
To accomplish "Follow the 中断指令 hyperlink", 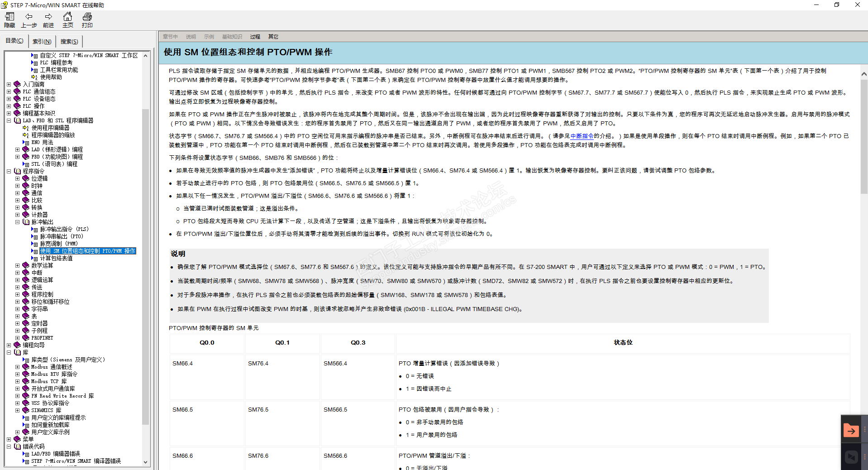I will [x=582, y=136].
